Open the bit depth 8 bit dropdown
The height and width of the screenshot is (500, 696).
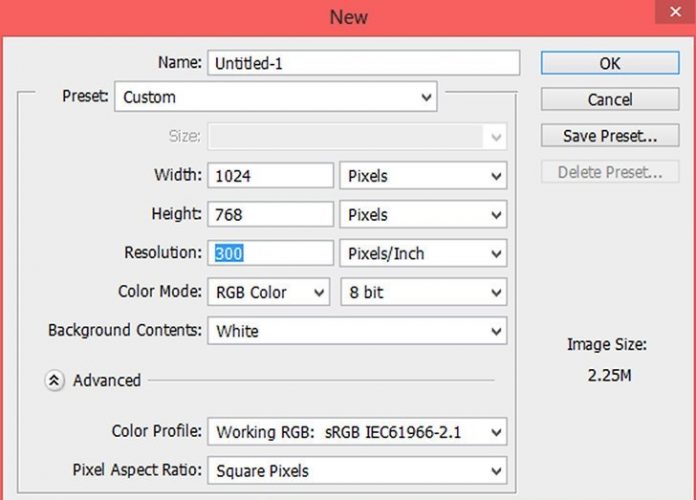(423, 293)
